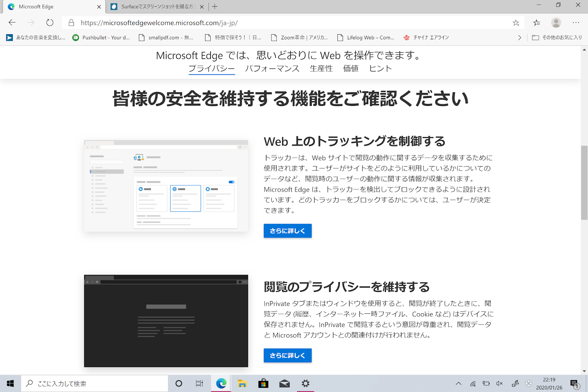Open the Lifelog Web bookmark

click(x=366, y=38)
